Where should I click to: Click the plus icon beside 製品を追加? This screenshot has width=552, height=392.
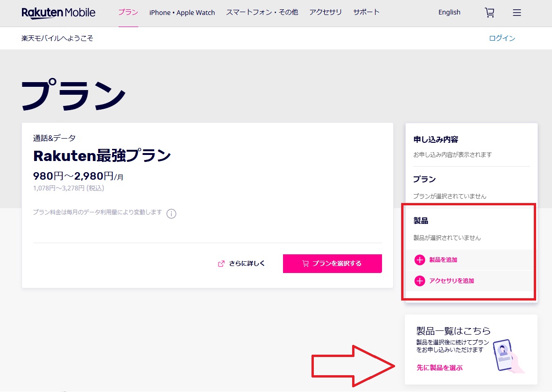click(420, 259)
